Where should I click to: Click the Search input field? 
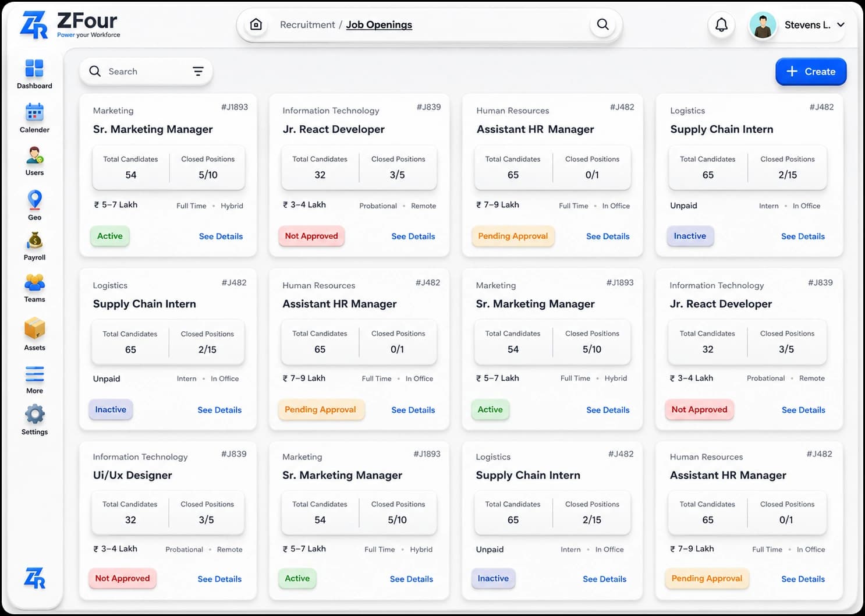click(146, 71)
